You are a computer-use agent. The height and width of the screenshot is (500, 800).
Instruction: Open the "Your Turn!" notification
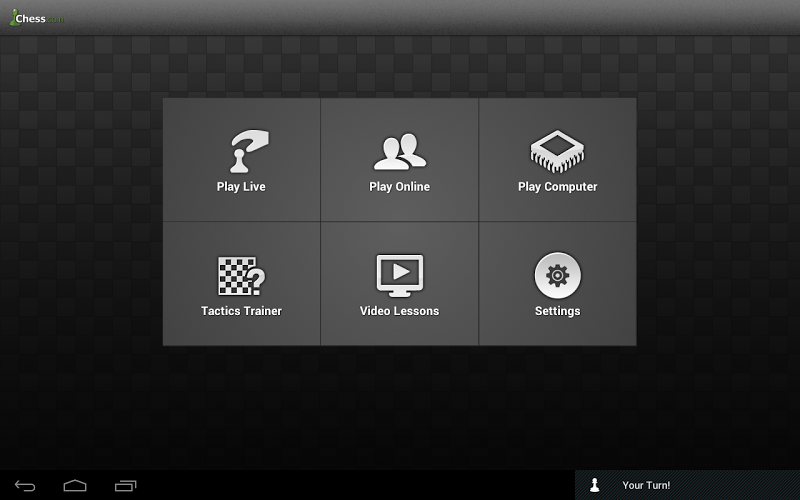point(687,485)
